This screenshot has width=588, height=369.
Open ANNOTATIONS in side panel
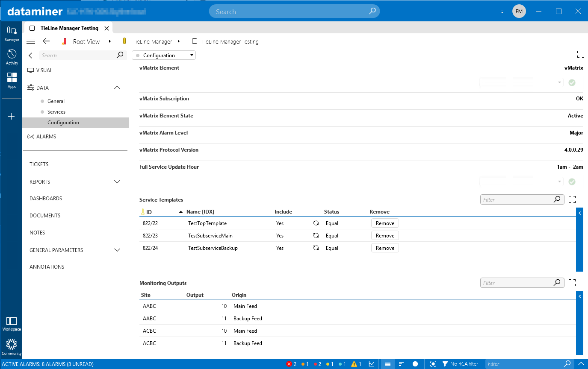(x=47, y=267)
